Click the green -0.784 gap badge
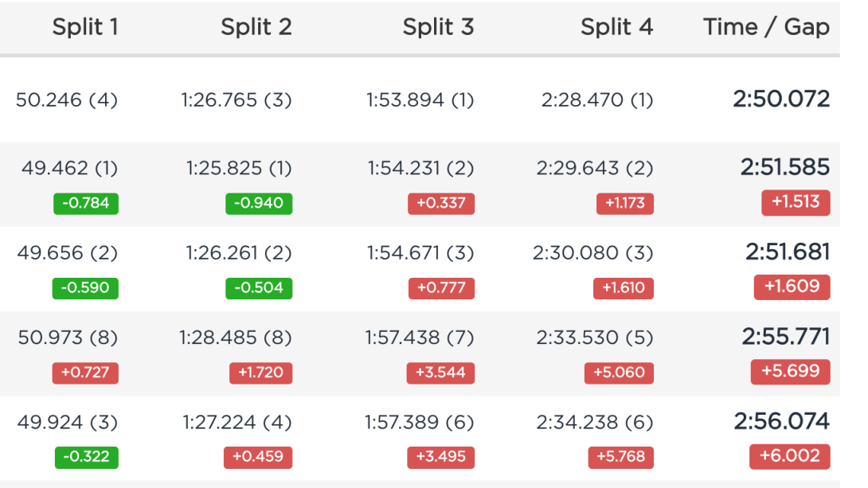The image size is (868, 488). click(85, 203)
